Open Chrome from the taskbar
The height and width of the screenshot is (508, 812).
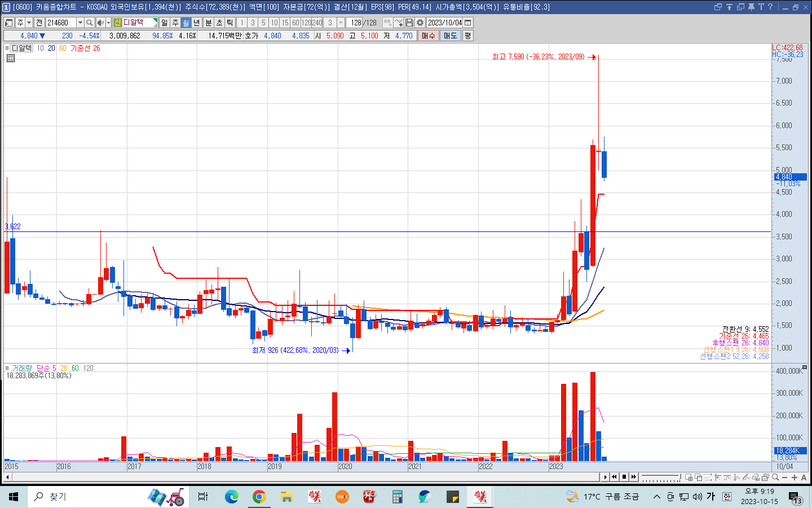coord(259,497)
